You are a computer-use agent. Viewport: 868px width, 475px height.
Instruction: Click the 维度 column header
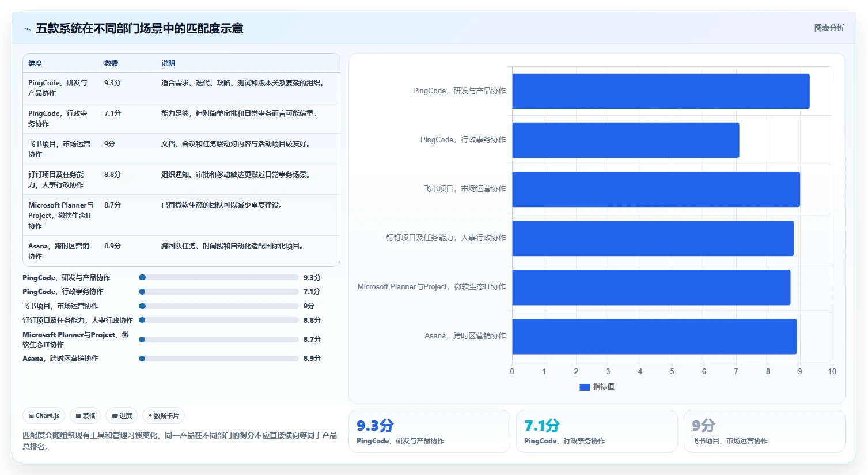coord(35,63)
